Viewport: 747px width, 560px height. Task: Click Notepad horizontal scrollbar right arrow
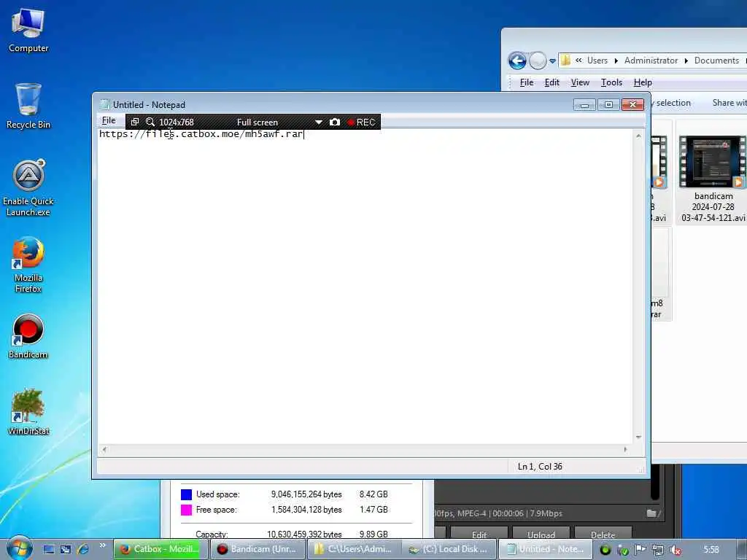[x=625, y=449]
